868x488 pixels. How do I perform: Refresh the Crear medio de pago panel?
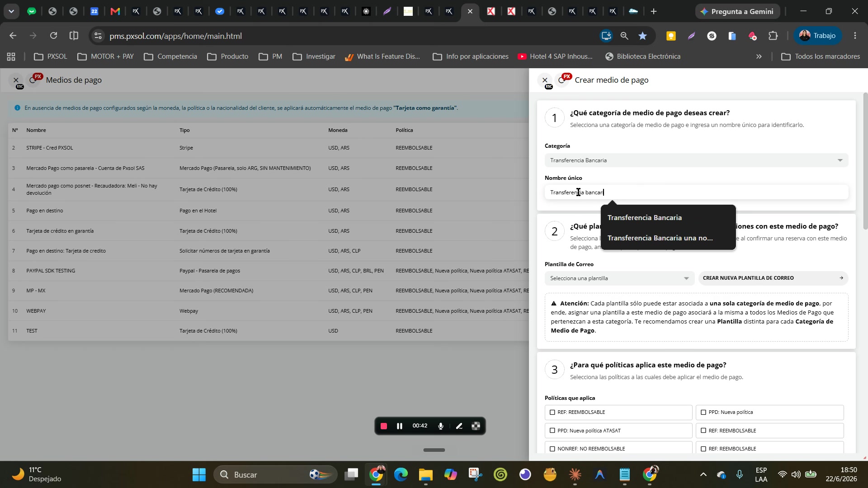pyautogui.click(x=561, y=80)
